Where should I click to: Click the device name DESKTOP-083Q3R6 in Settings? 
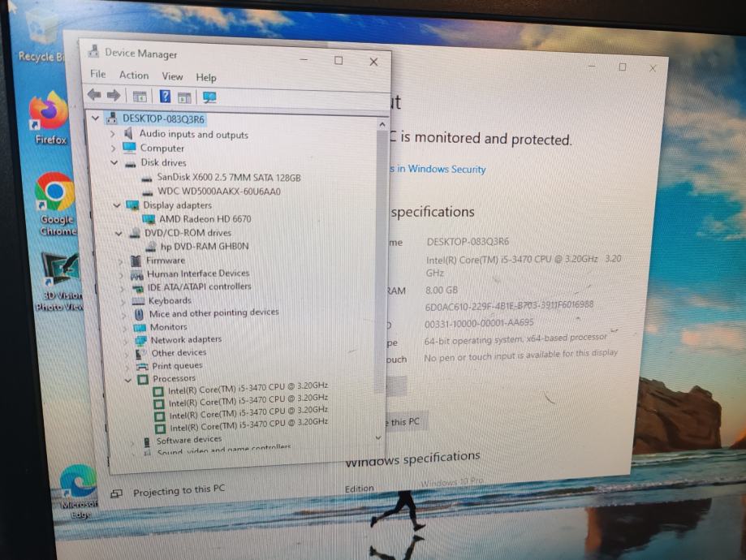tap(468, 241)
